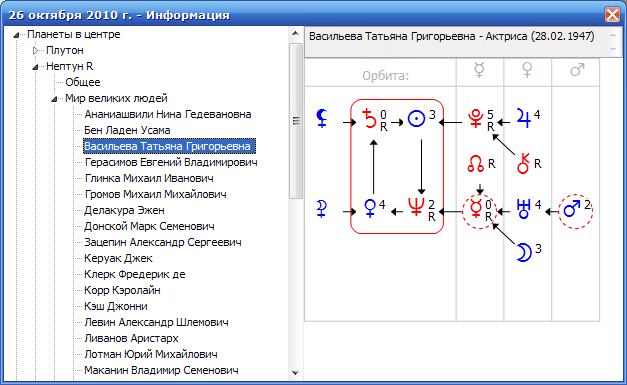Screen dimensions: 627x385
Task: Click the Орбита: header label
Action: [385, 76]
